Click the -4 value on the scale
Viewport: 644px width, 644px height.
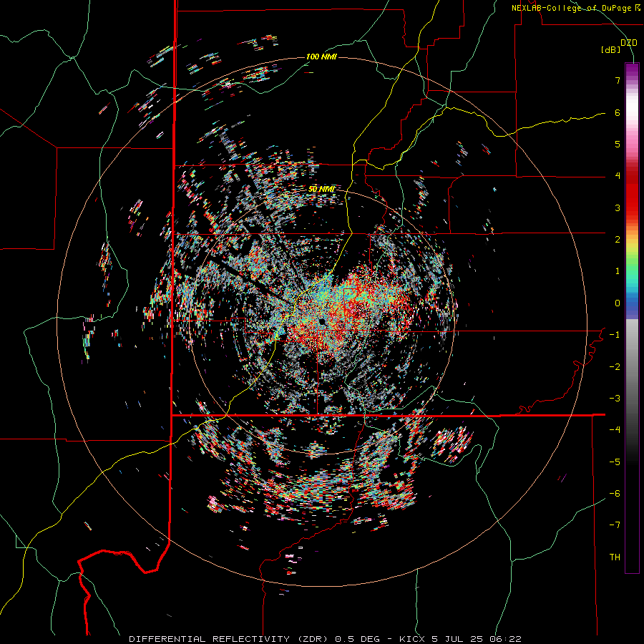pos(615,429)
